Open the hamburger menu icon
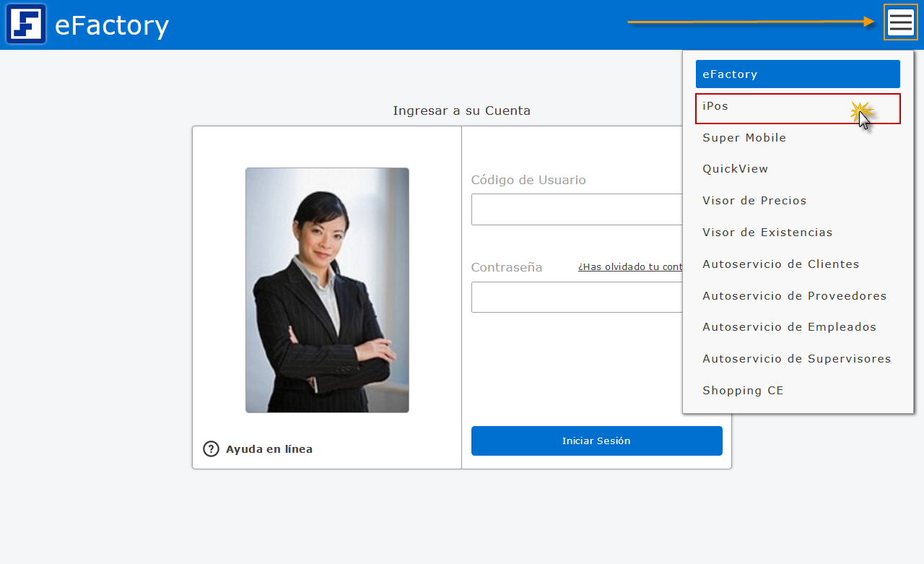 point(900,22)
